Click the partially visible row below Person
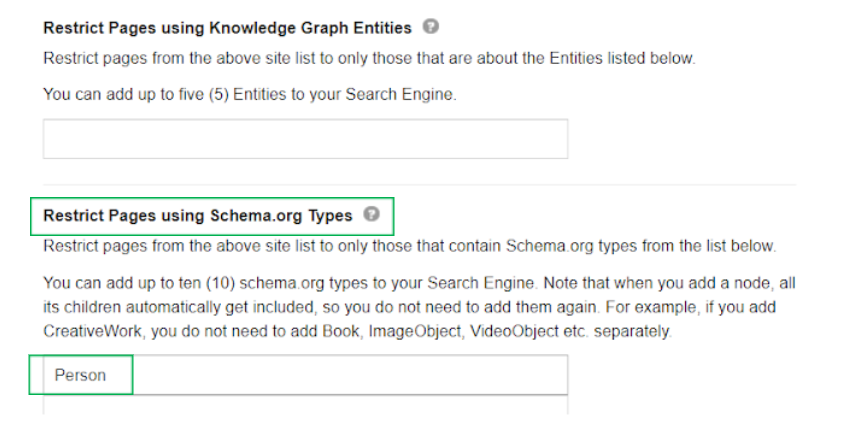The height and width of the screenshot is (436, 850). tap(305, 405)
